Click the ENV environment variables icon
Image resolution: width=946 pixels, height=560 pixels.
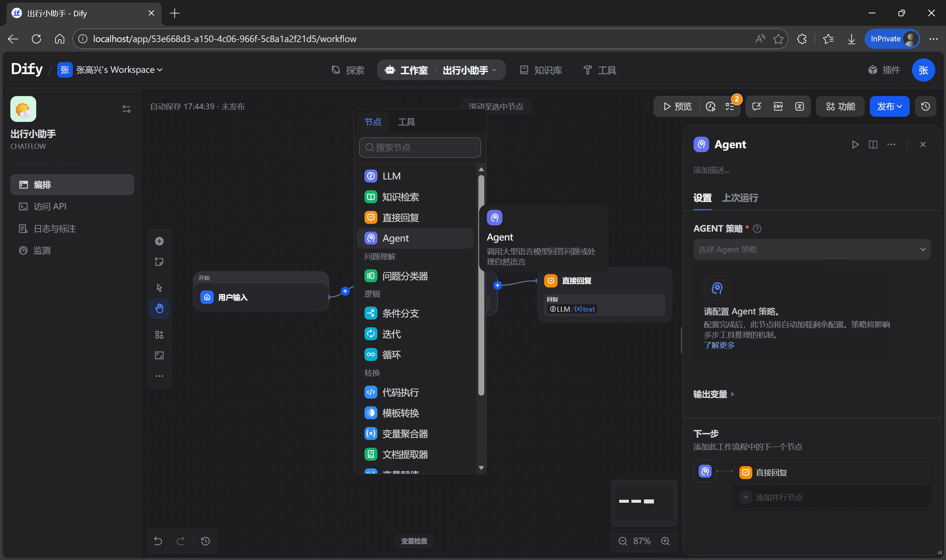(x=778, y=106)
